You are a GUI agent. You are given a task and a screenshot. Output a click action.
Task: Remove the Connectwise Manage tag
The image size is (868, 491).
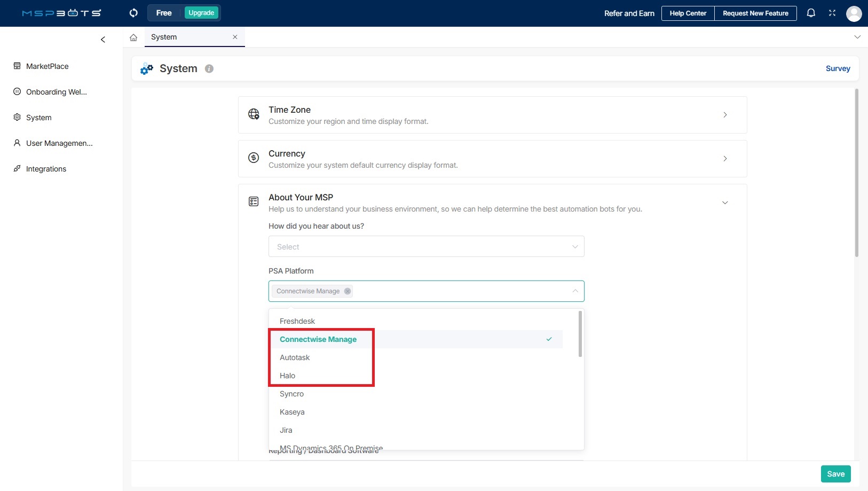pos(348,291)
